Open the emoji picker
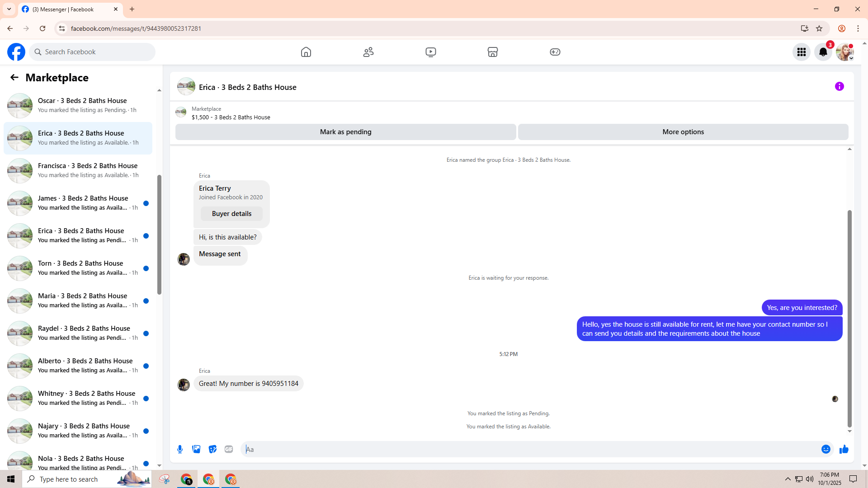Image resolution: width=868 pixels, height=488 pixels. (x=826, y=449)
